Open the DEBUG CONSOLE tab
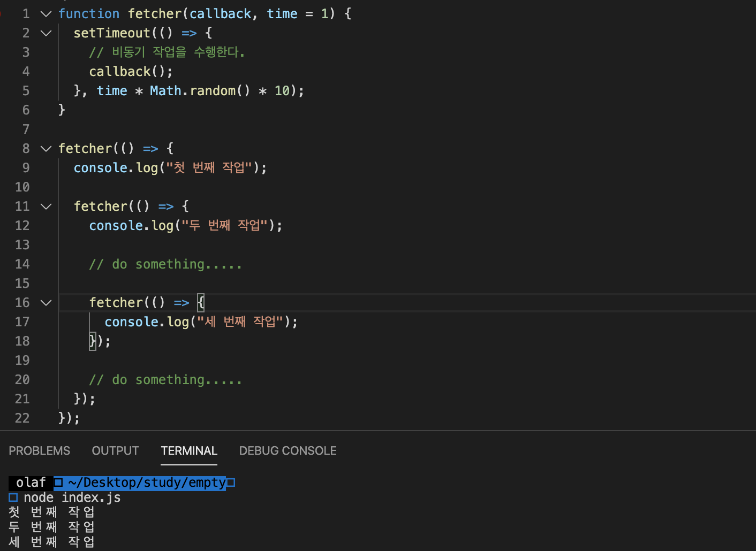756x551 pixels. [x=288, y=451]
